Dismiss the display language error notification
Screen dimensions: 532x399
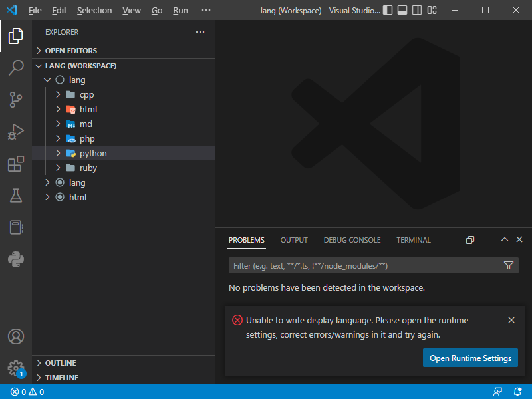pos(511,320)
